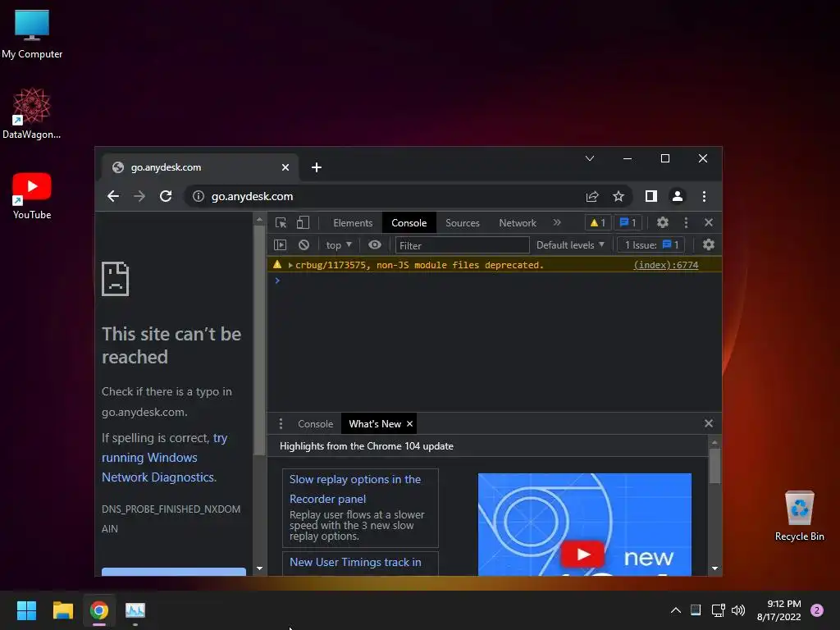This screenshot has height=630, width=840.
Task: Go back in Chrome
Action: 113,196
